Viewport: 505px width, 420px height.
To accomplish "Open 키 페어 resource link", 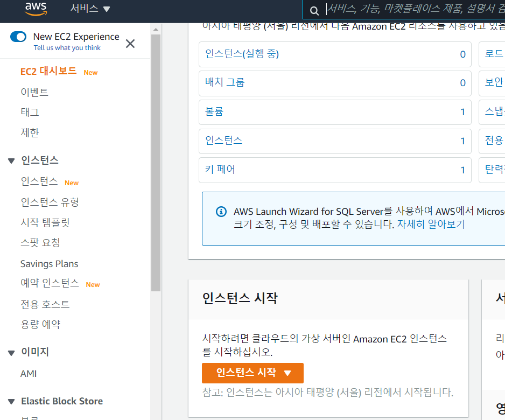I will click(220, 169).
